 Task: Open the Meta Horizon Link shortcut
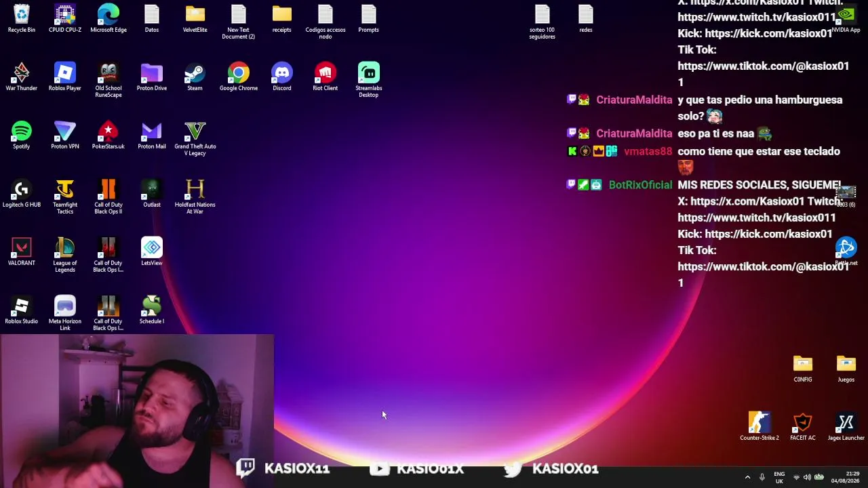click(65, 313)
